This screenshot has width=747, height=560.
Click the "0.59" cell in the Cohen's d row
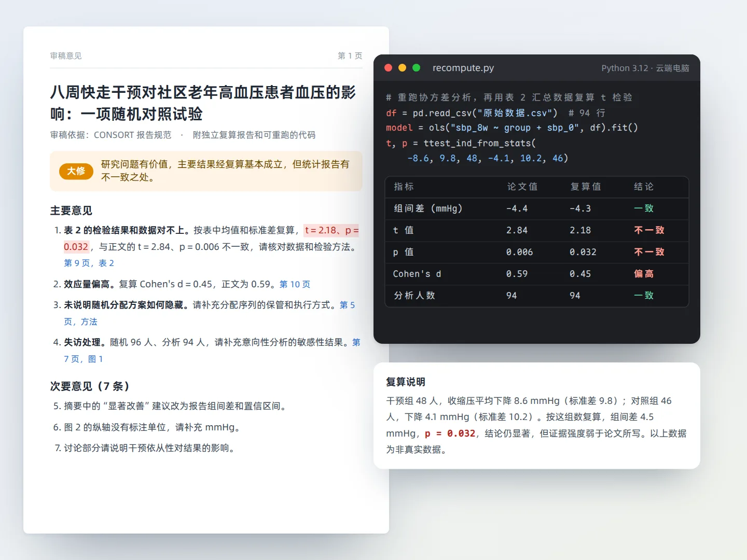tap(517, 274)
